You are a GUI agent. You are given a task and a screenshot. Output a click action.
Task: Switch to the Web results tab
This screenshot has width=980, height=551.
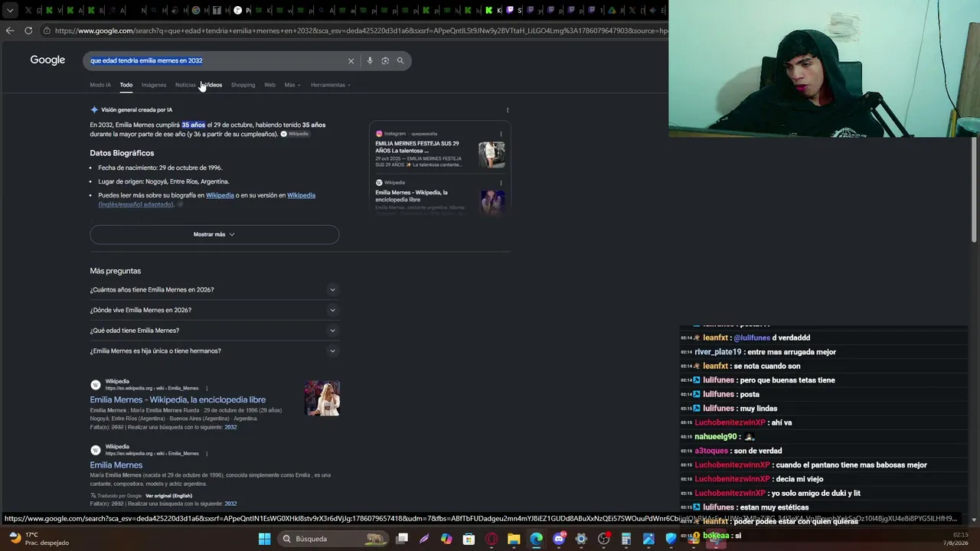269,85
